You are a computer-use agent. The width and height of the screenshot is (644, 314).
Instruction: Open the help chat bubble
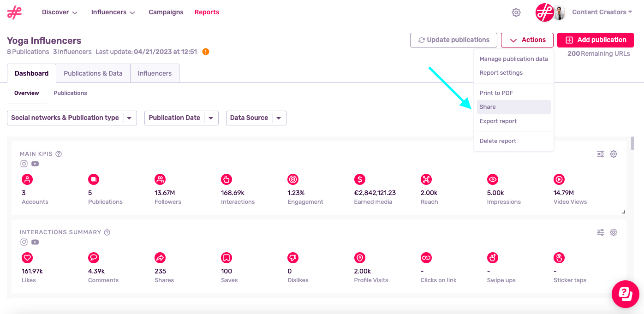click(x=626, y=294)
